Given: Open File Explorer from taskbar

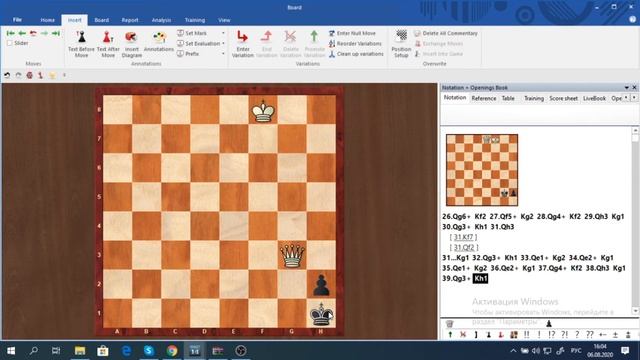Looking at the screenshot, I should [80, 351].
